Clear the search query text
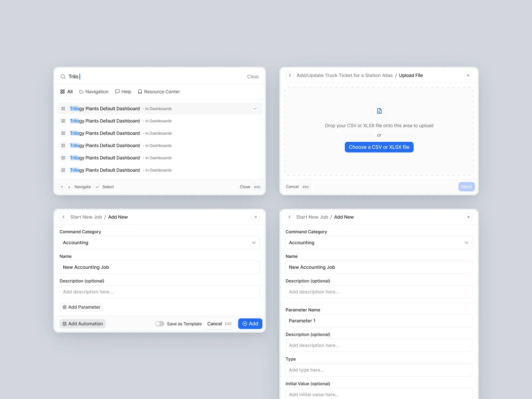 tap(253, 77)
